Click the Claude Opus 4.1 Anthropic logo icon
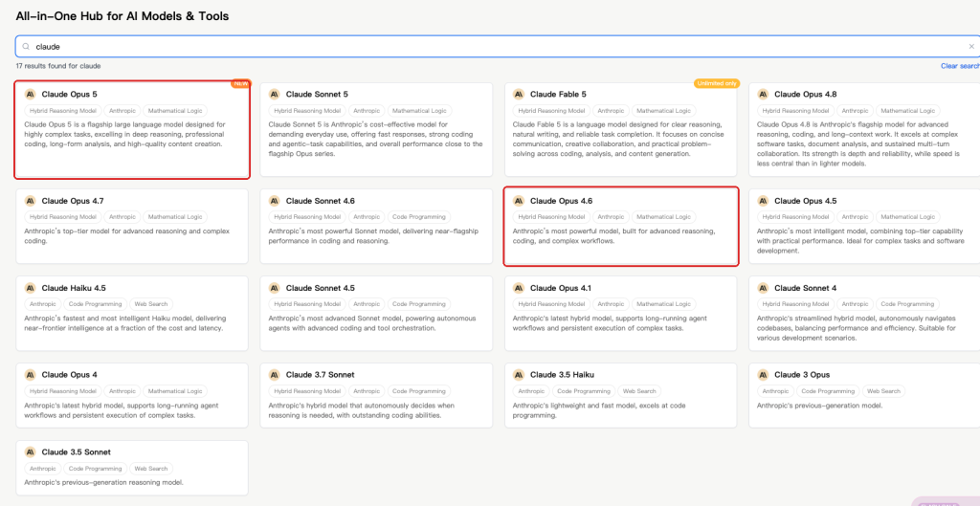The image size is (980, 506). [x=519, y=288]
